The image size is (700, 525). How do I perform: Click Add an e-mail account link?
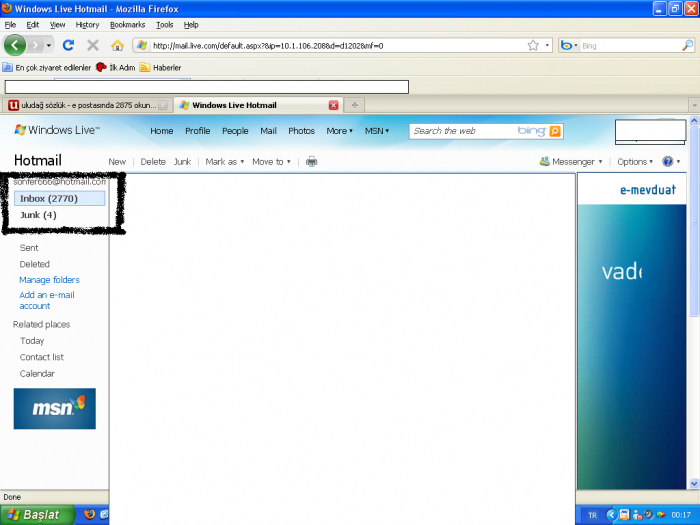(x=46, y=300)
